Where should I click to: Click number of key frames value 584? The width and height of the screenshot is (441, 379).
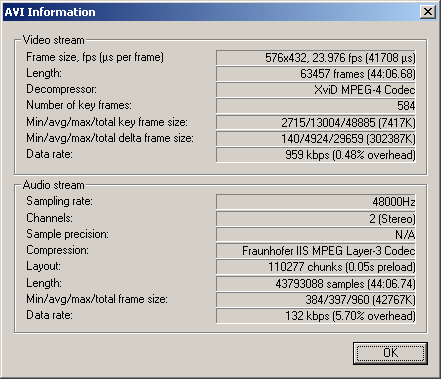tap(316, 106)
